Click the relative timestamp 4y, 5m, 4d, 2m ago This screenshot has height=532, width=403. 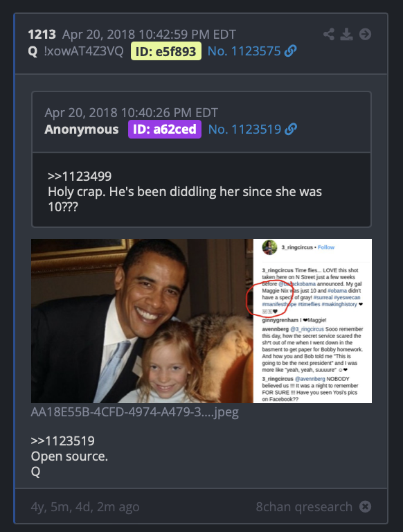pos(85,507)
